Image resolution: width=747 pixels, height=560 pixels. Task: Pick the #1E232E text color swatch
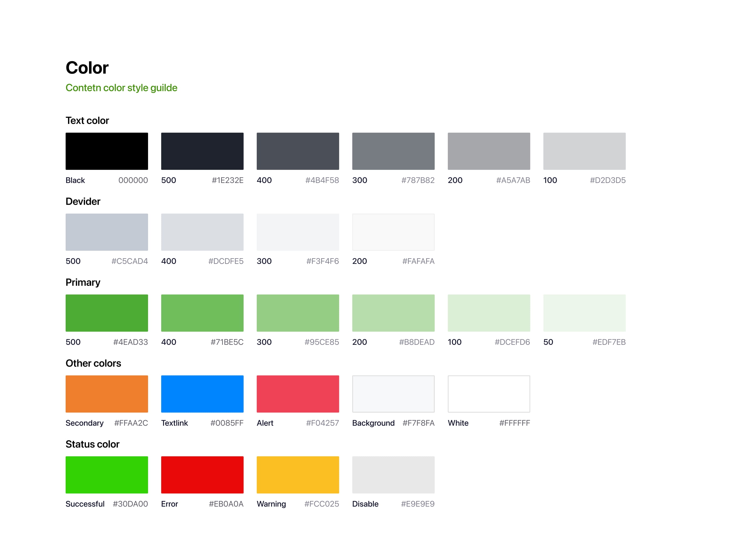202,151
